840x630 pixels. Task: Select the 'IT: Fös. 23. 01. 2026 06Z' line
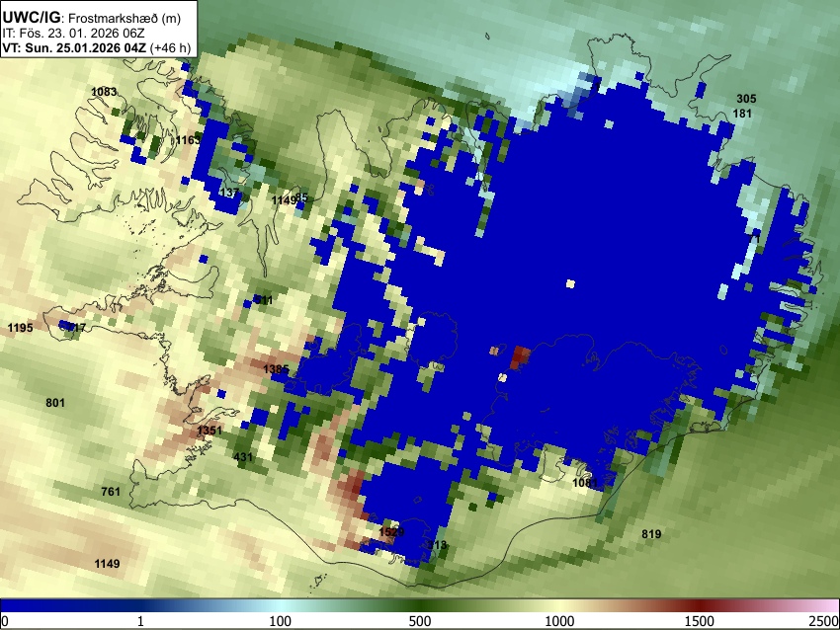click(x=73, y=34)
